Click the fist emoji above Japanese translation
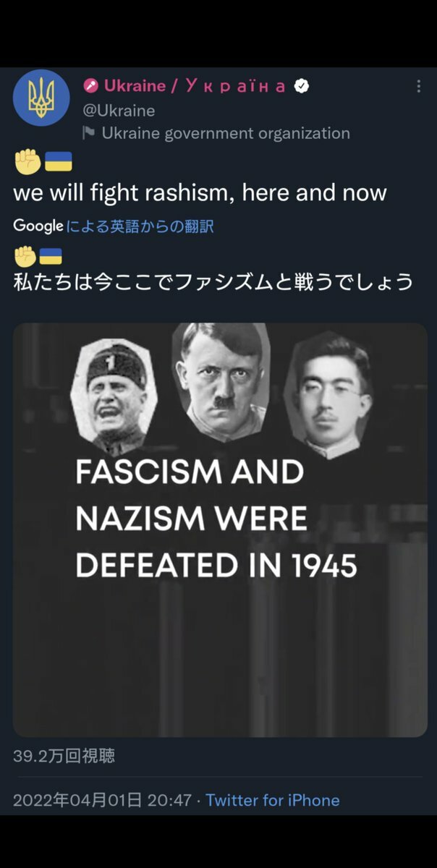The height and width of the screenshot is (868, 437). pos(25,256)
